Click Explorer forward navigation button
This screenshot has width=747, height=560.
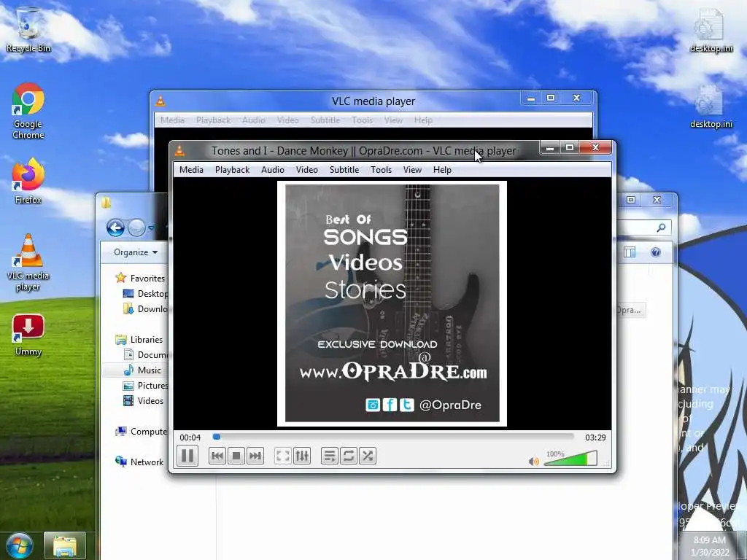(x=136, y=228)
